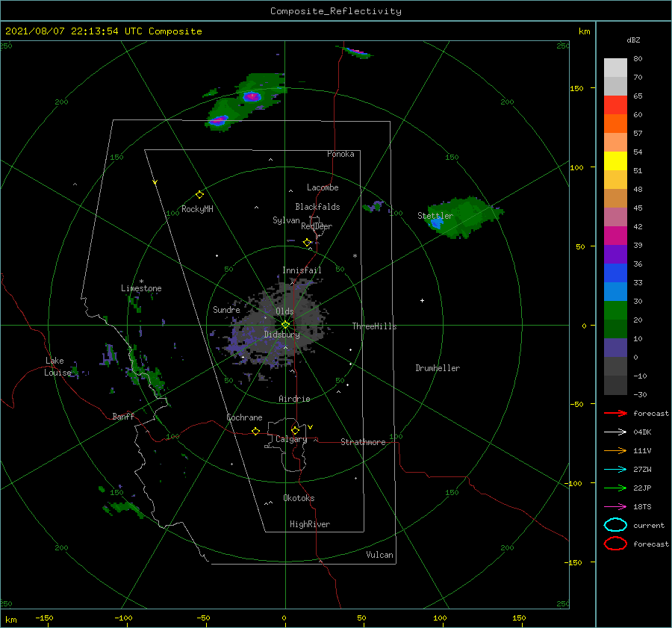Viewport: 672px width, 628px height.
Task: Click the red forecast arrow in legend
Action: click(615, 413)
